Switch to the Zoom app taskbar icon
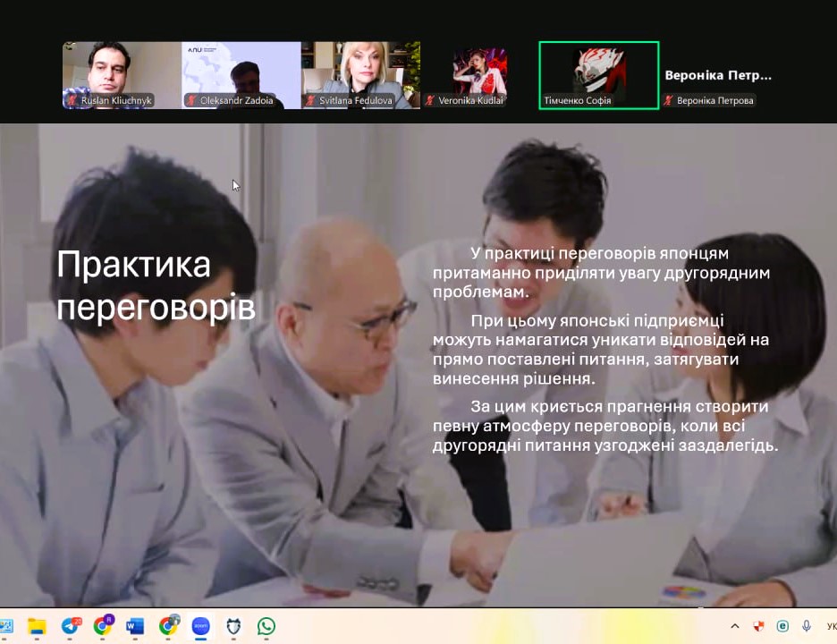The width and height of the screenshot is (837, 644). 200,626
